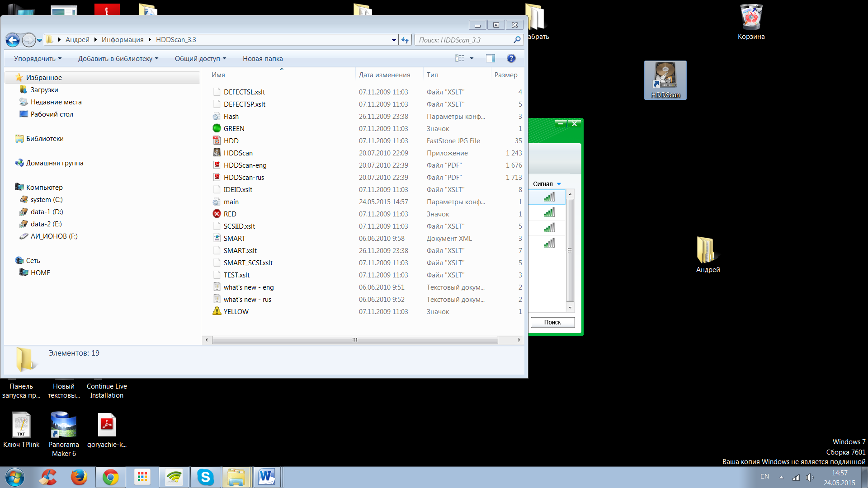
Task: Click the Информация breadcrumb in address bar
Action: click(x=123, y=40)
